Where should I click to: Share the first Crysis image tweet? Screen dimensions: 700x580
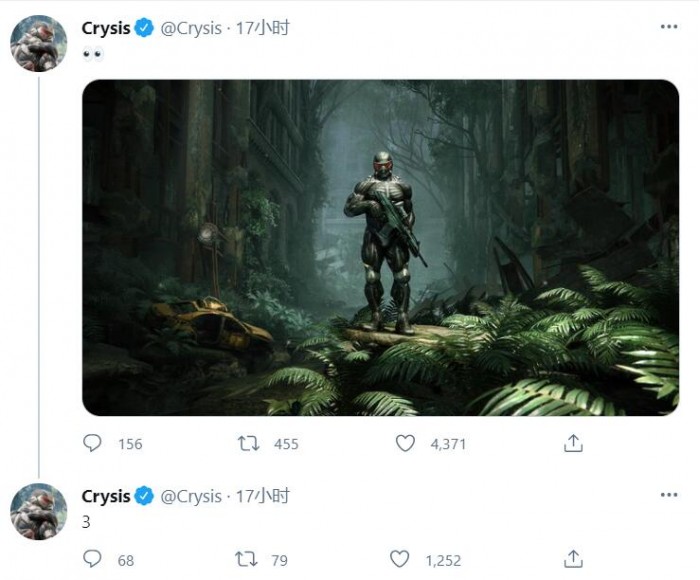click(573, 443)
